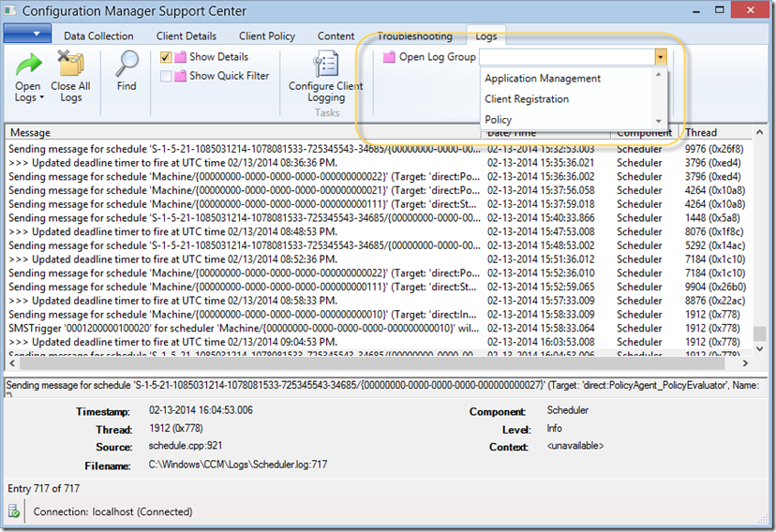Click the Source value schedule.cpp:921
This screenshot has height=532, width=776.
[186, 446]
